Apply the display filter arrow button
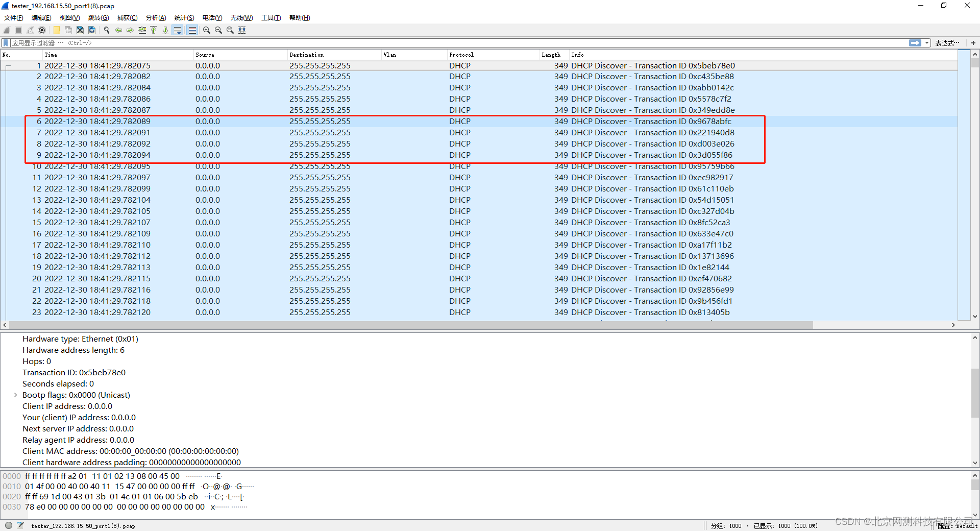 (x=915, y=43)
